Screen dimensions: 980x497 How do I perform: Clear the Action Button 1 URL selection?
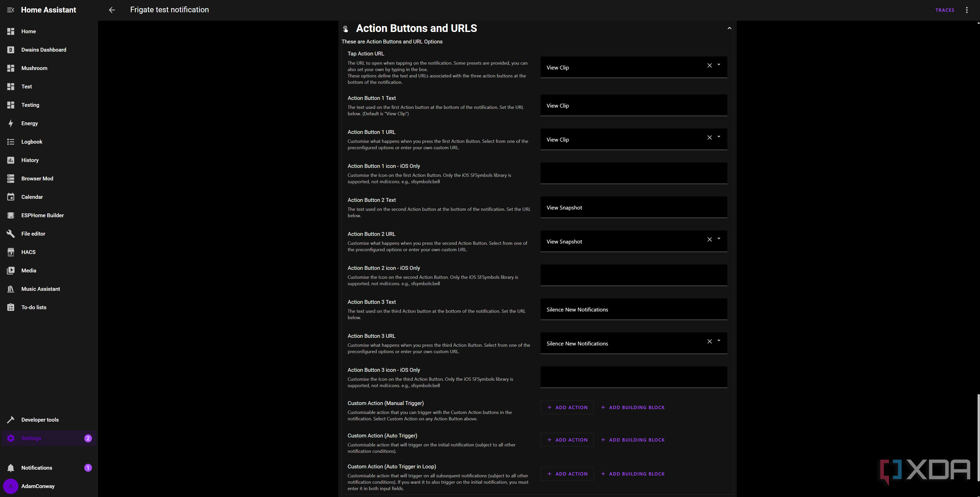tap(710, 137)
